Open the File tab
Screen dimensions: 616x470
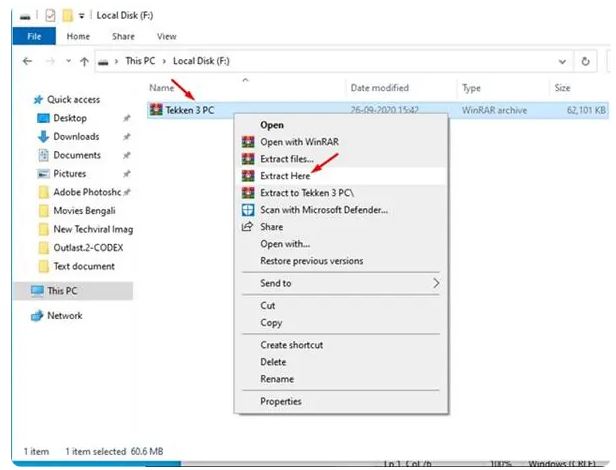click(34, 37)
